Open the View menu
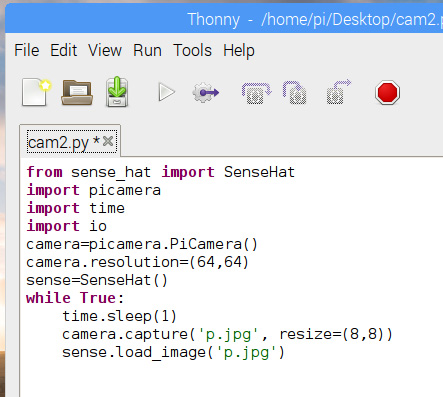Screen dimensions: 443x397 (105, 51)
